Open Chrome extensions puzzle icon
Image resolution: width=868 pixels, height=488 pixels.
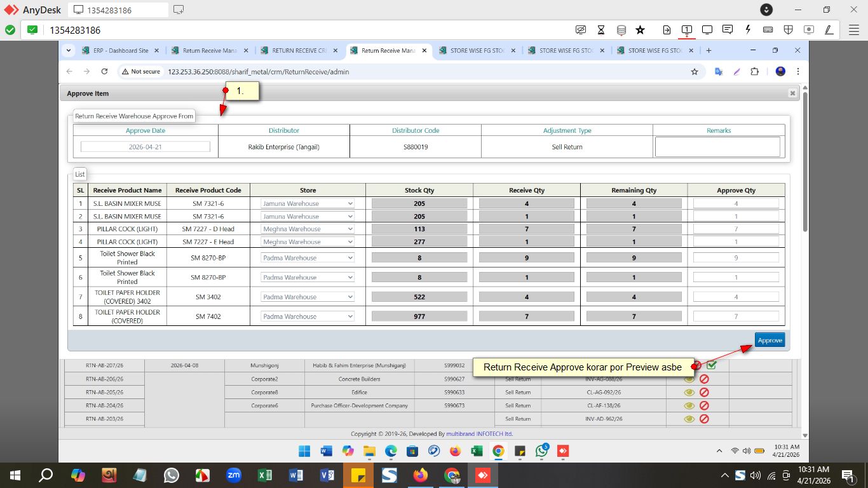[754, 72]
